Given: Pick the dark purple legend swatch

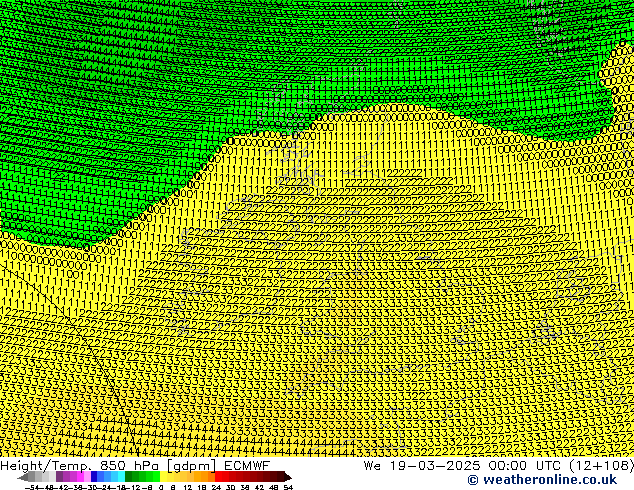Looking at the screenshot, I should tap(59, 476).
